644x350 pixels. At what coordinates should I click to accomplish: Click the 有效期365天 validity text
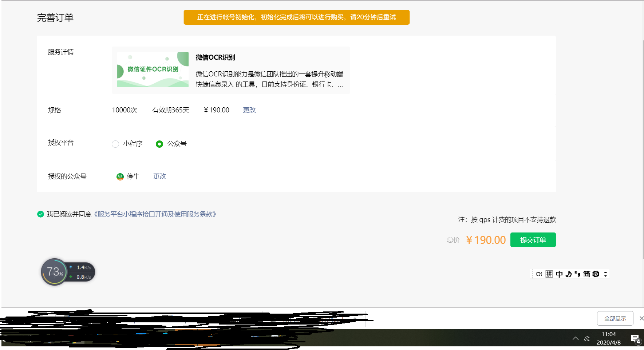pos(171,110)
